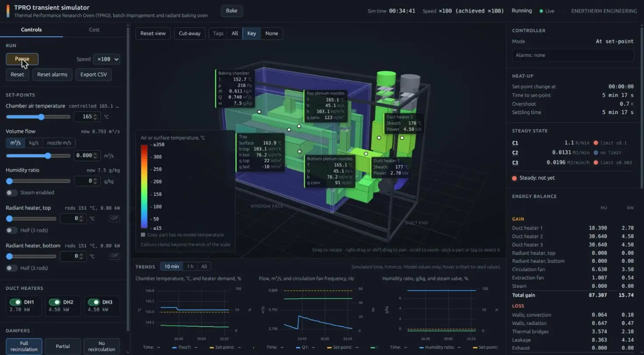The image size is (644, 355).
Task: Toggle Half (3 rods) for bottom radiant heater
Action: tap(12, 268)
